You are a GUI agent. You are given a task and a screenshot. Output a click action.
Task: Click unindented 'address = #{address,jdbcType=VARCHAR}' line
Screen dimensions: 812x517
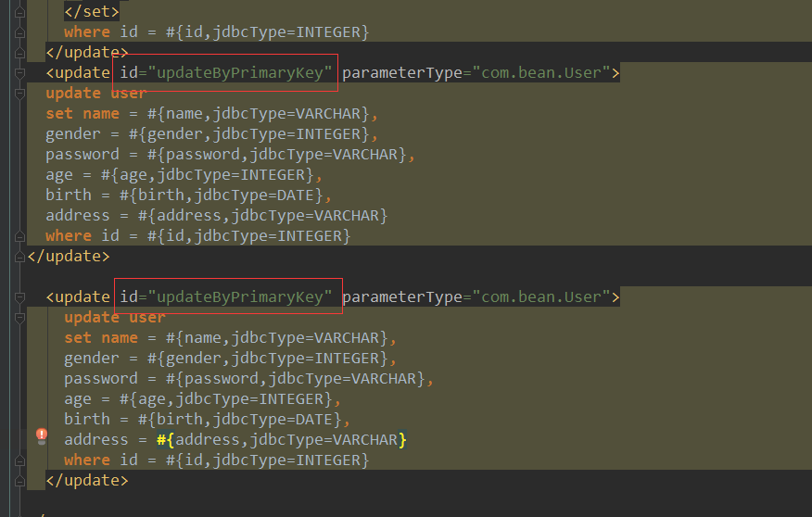click(217, 216)
